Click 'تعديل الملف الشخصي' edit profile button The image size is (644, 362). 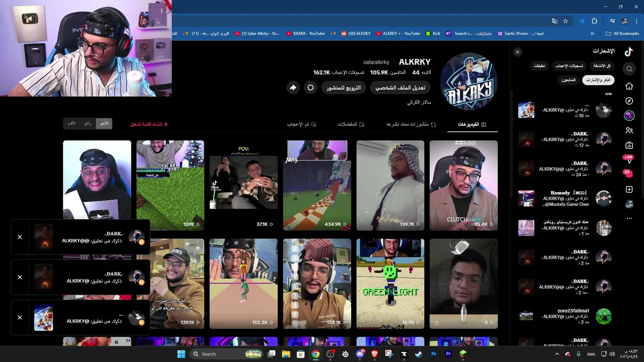(400, 87)
